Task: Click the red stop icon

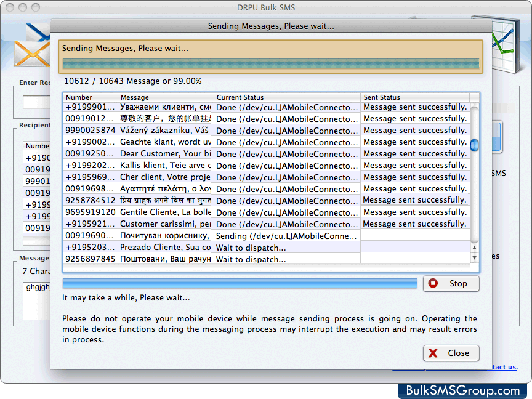Action: [x=433, y=283]
